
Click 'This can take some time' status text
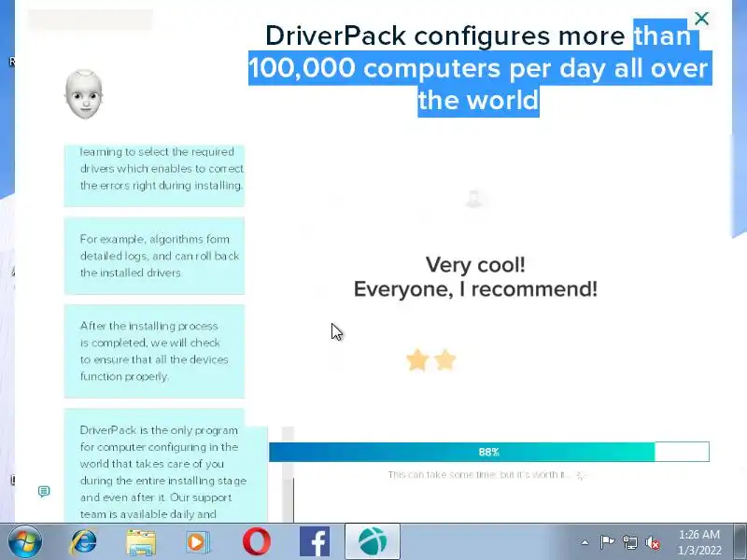tap(479, 475)
